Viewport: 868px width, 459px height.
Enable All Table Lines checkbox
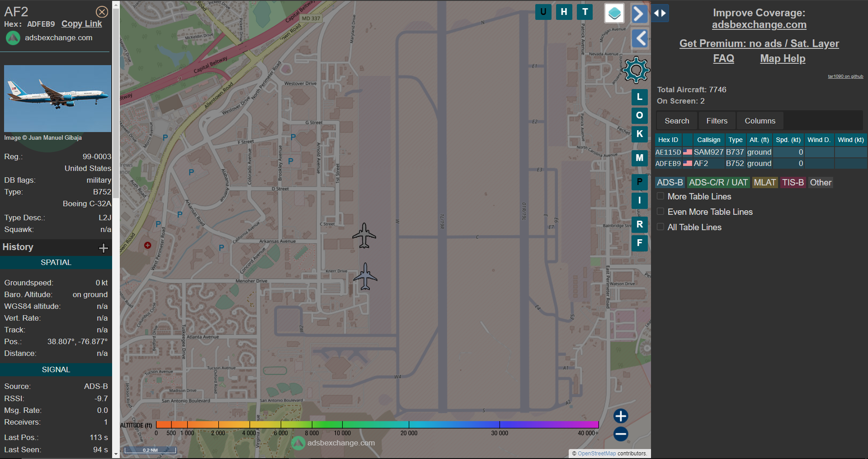(660, 227)
